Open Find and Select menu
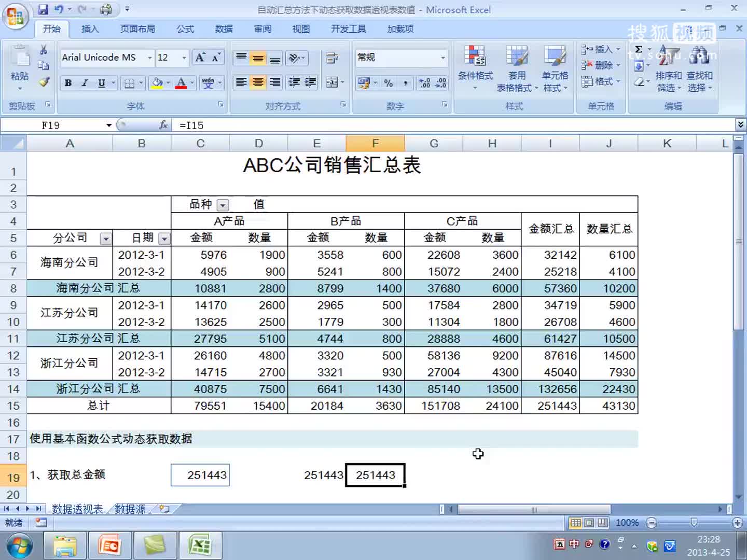The image size is (747, 560). click(700, 67)
